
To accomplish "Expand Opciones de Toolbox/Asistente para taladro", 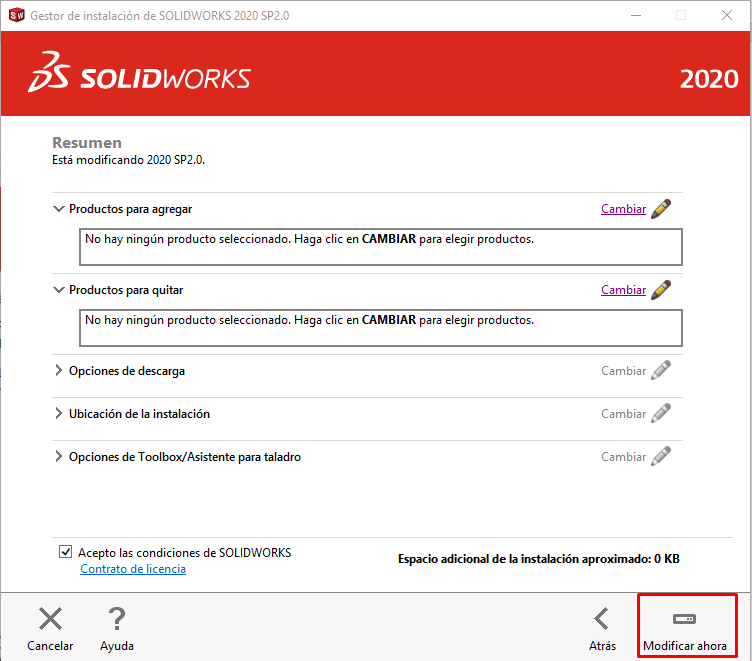I will click(59, 457).
